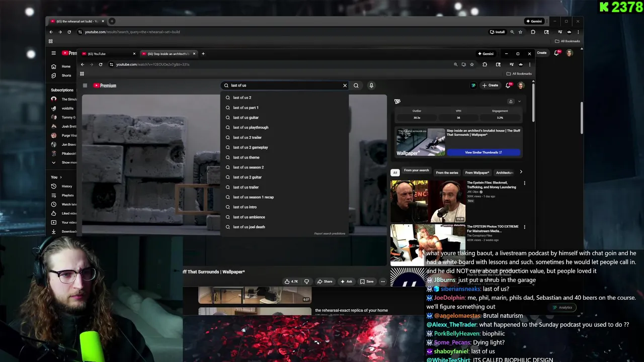Viewport: 644px width, 362px height.
Task: Open options for 'EPSTEIN Photos TOO EXTREME' video
Action: pyautogui.click(x=524, y=227)
